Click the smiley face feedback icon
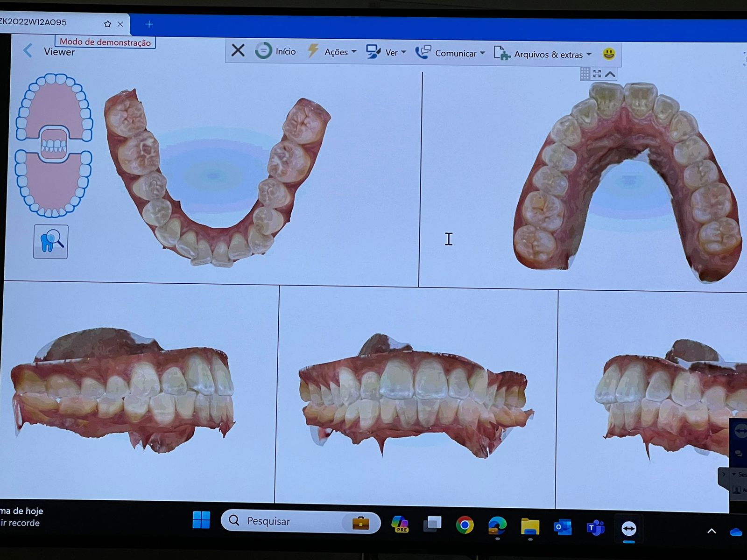 [609, 54]
